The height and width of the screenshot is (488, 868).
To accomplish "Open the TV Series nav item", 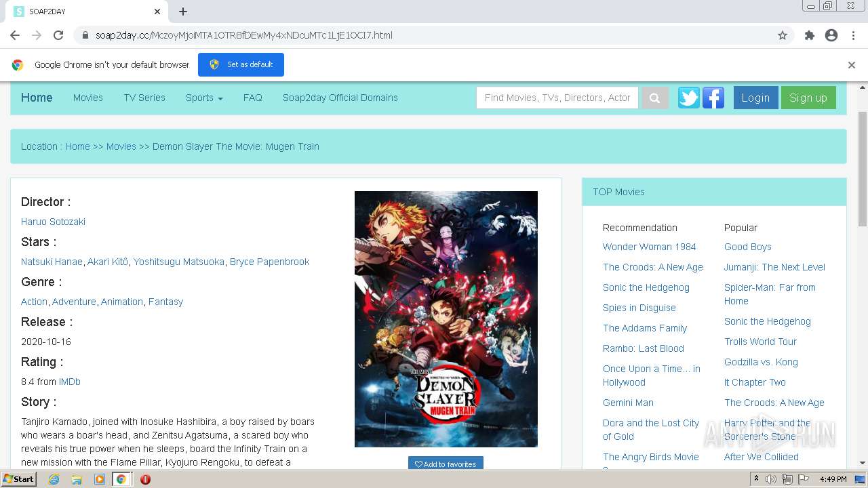I will pos(144,98).
